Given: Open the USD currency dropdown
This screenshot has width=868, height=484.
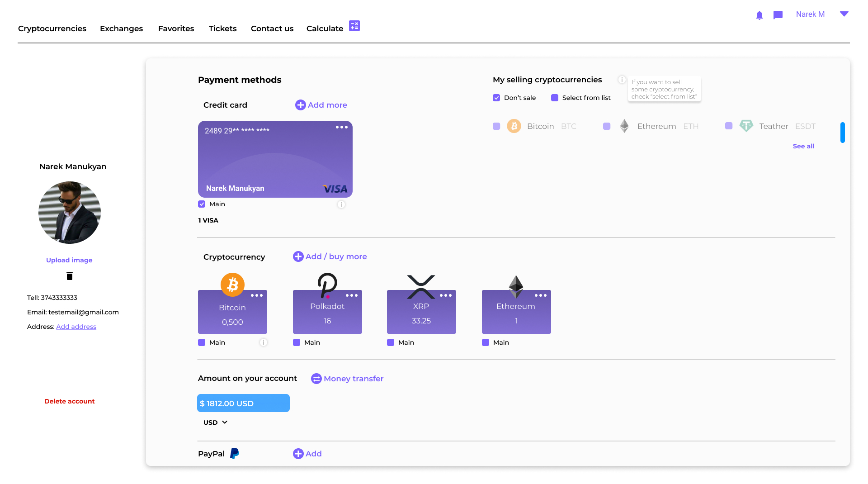Looking at the screenshot, I should click(x=215, y=422).
